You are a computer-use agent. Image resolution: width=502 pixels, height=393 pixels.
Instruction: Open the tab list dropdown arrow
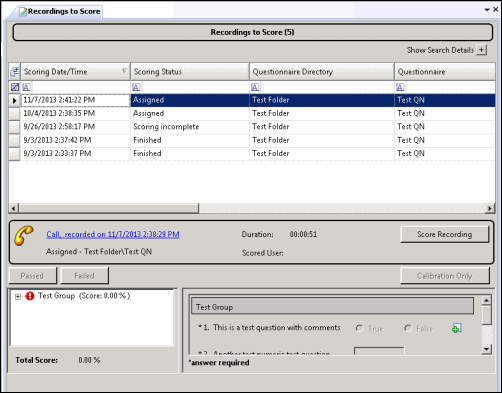[487, 10]
